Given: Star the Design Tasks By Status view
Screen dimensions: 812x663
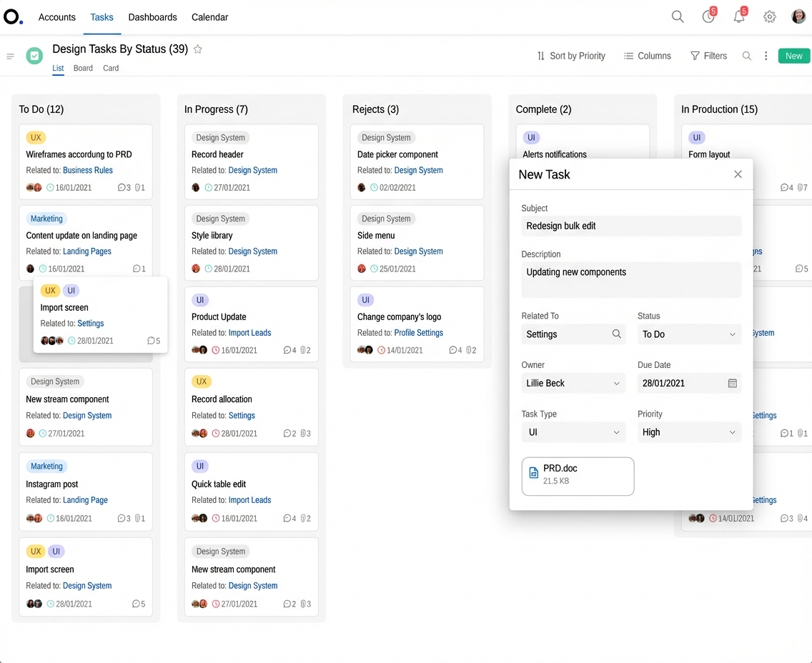Looking at the screenshot, I should pos(198,49).
